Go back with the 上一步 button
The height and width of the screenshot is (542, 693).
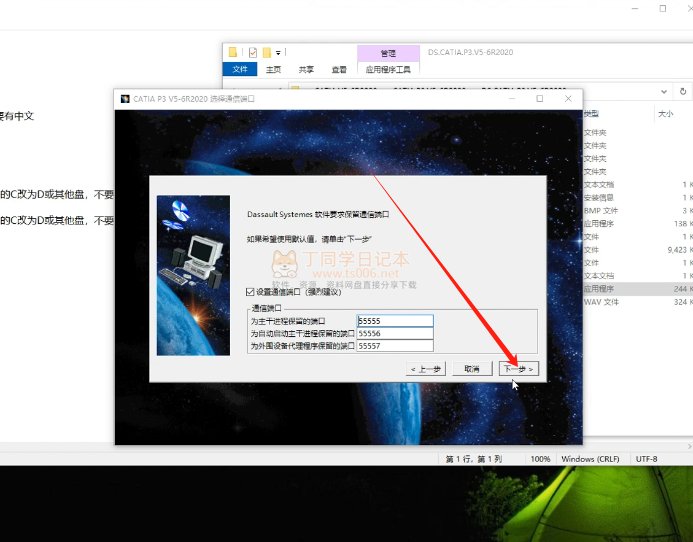point(426,368)
